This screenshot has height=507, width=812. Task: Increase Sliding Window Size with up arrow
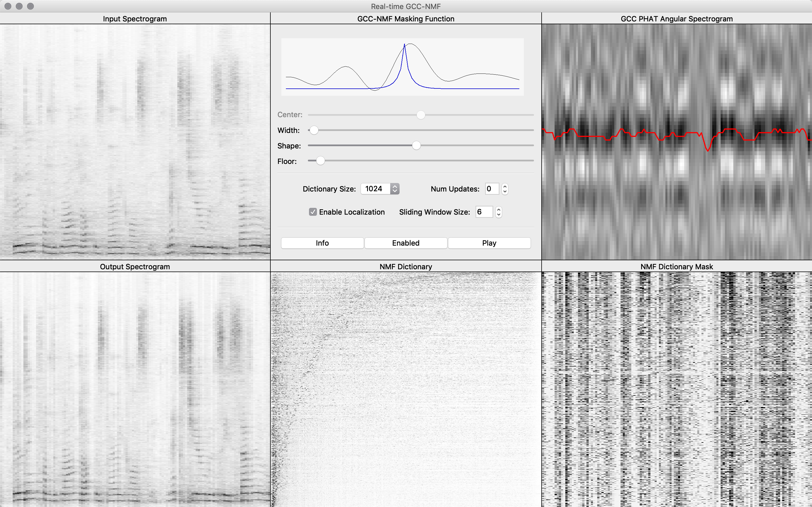[498, 209]
